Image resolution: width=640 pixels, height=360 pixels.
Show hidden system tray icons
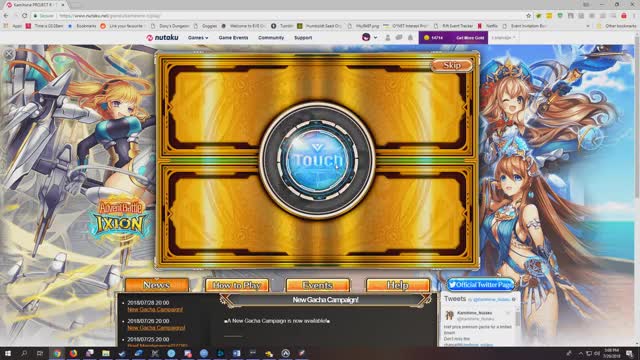click(581, 353)
